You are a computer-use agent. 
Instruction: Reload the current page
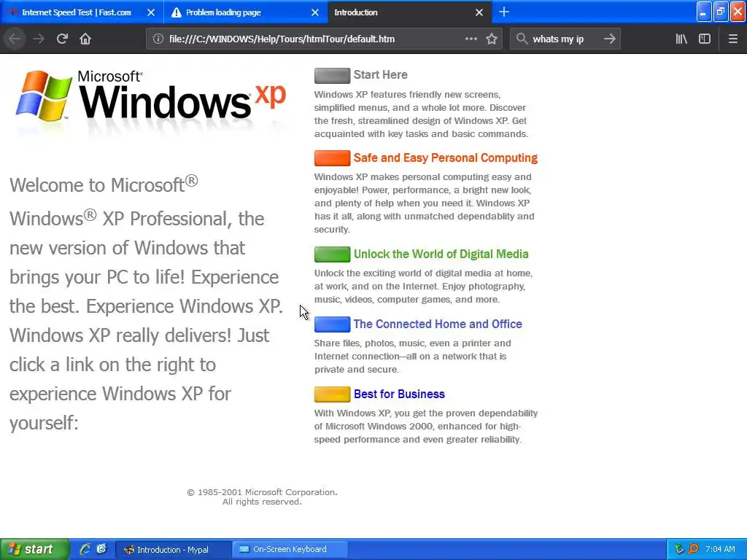pyautogui.click(x=62, y=39)
